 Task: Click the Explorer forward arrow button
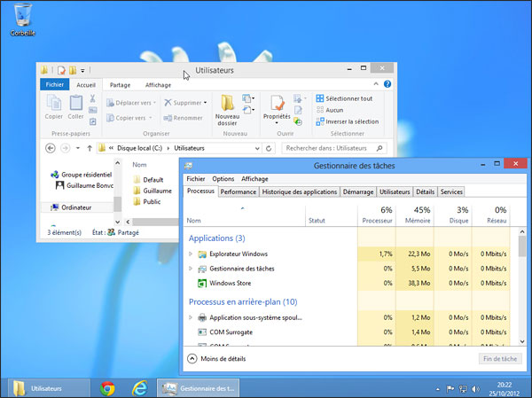[65, 148]
